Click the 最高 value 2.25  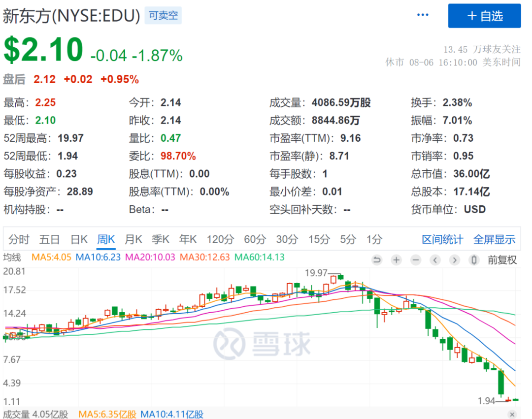(45, 102)
